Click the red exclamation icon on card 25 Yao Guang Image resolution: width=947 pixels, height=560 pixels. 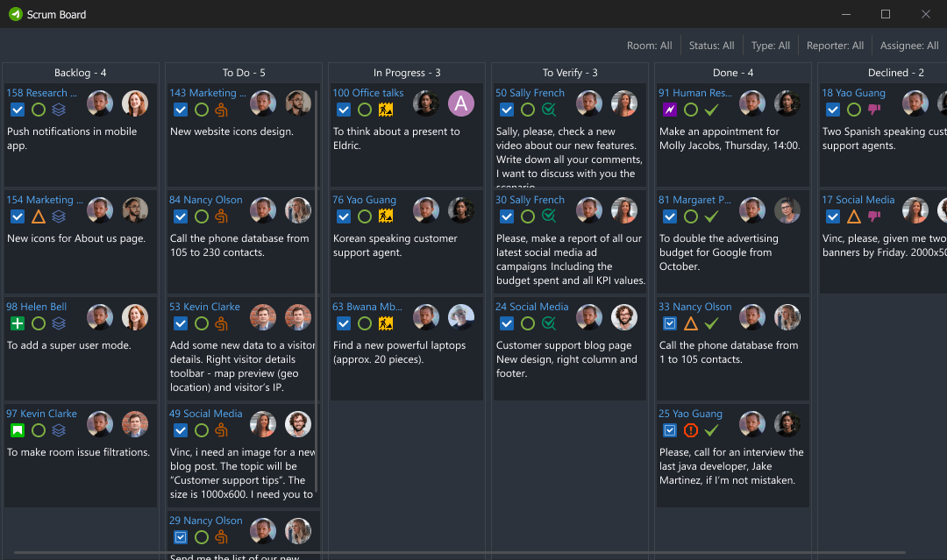688,430
